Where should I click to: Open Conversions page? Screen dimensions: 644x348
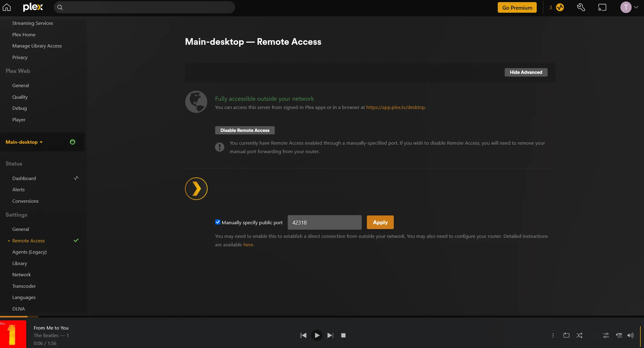pos(25,201)
